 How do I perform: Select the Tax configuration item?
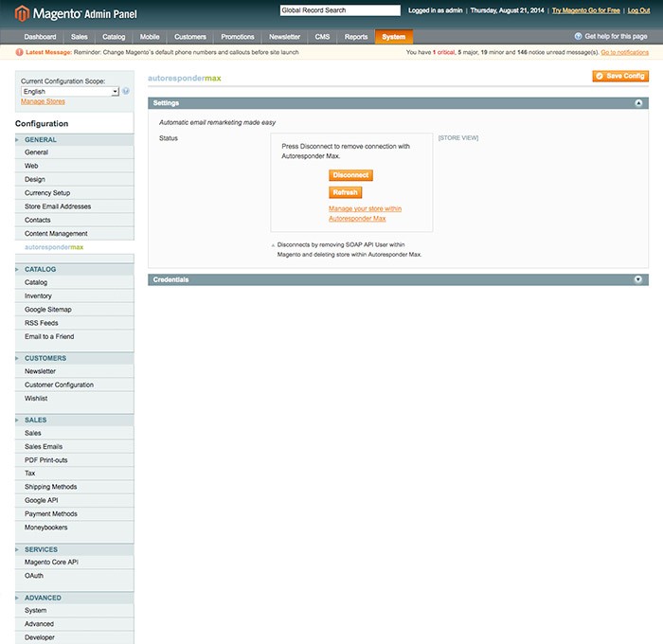75,474
